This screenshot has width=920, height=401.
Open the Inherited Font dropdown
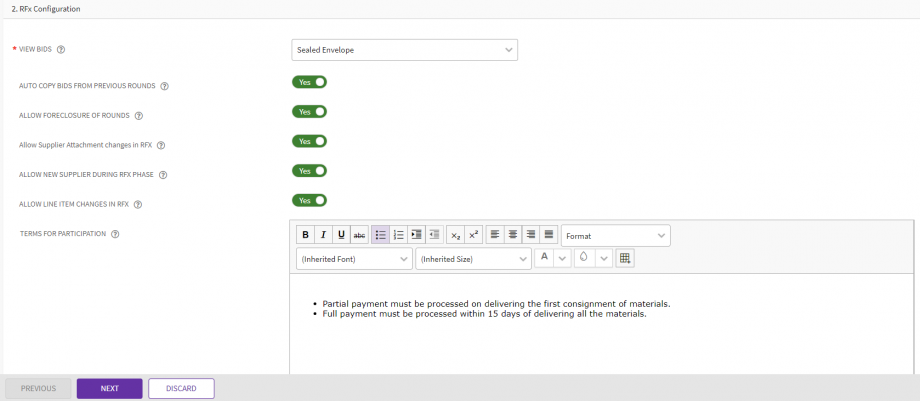click(354, 258)
